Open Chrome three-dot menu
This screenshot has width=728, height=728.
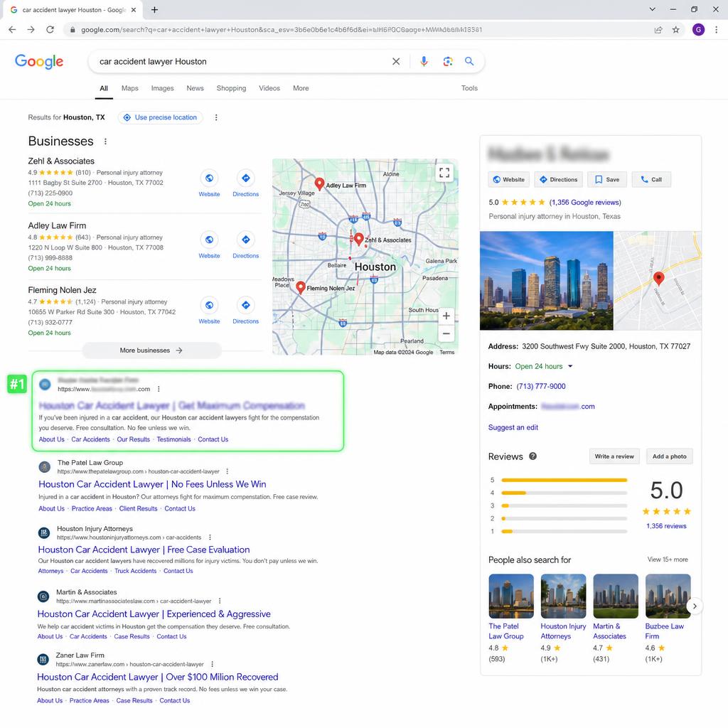[717, 30]
